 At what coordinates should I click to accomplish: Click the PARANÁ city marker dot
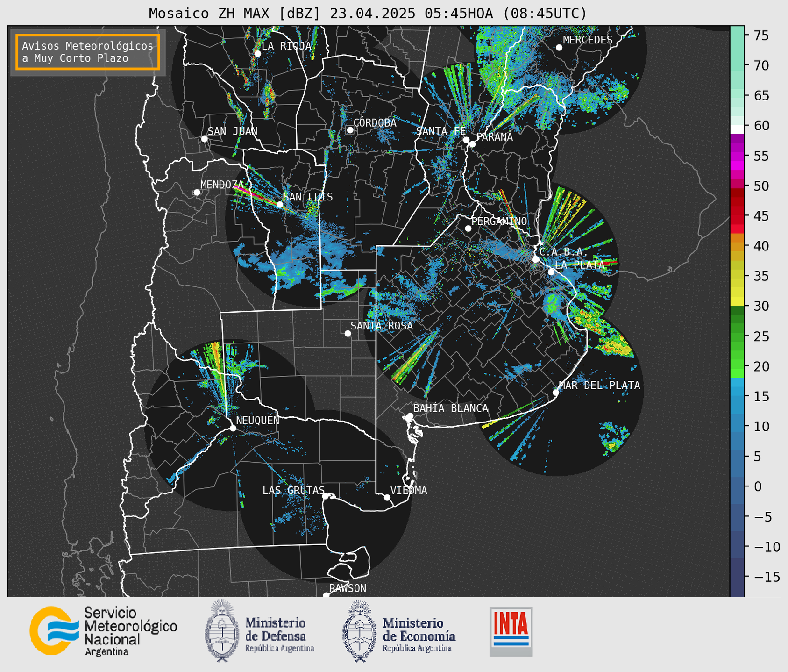(472, 144)
